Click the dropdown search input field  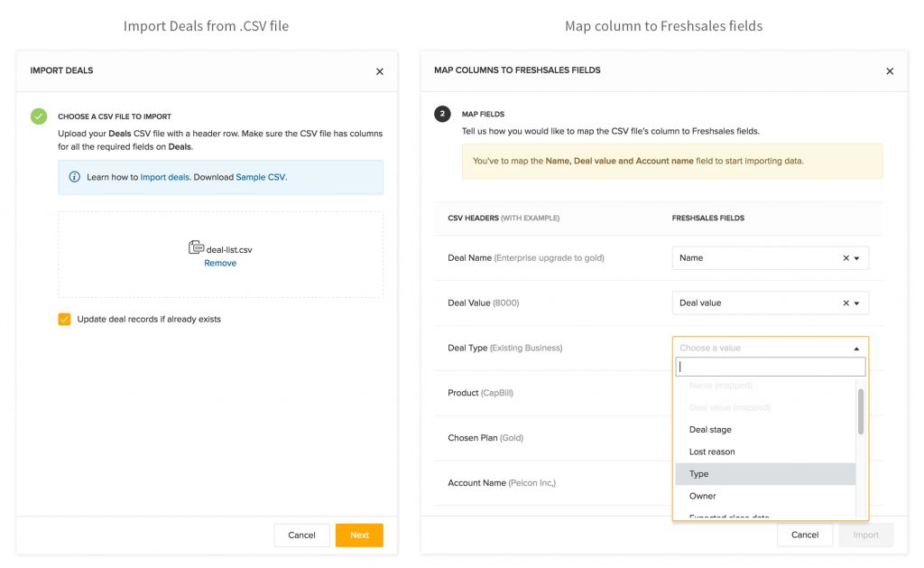771,367
